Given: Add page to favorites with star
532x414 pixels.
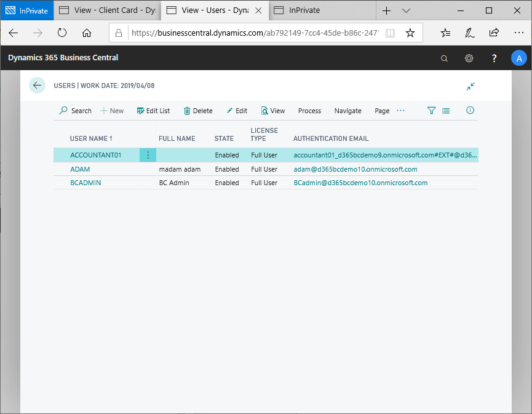Looking at the screenshot, I should coord(410,33).
